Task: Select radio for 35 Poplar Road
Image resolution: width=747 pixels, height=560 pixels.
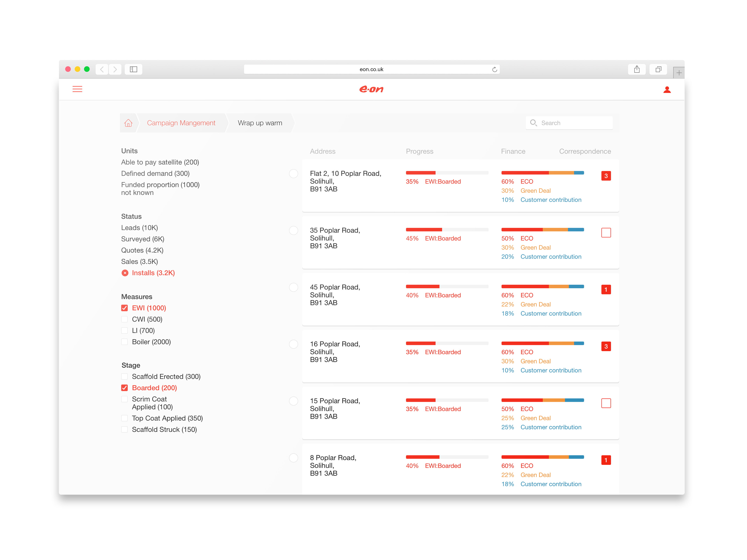Action: click(x=294, y=231)
